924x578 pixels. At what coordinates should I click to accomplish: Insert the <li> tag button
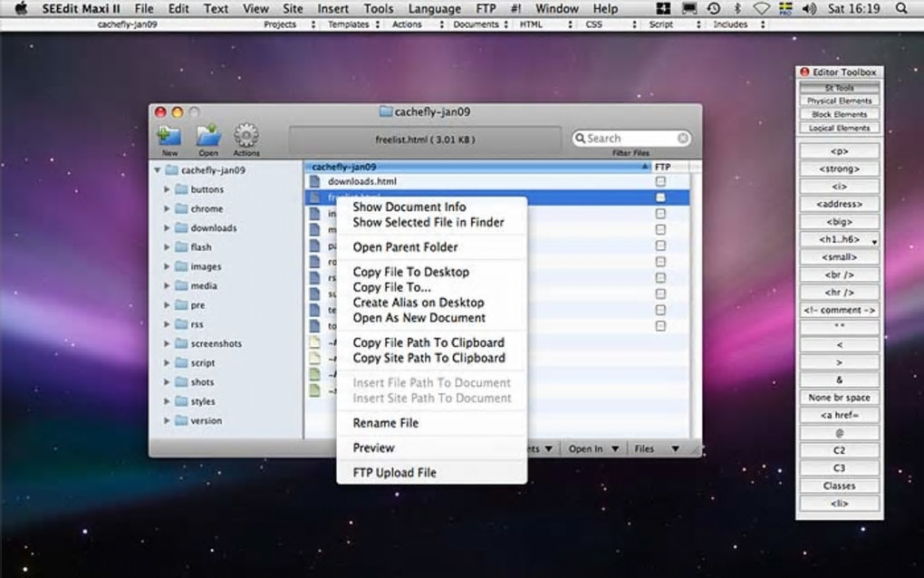(839, 503)
